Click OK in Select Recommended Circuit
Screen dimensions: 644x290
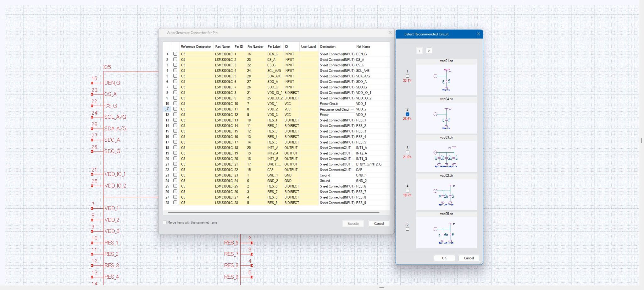444,258
